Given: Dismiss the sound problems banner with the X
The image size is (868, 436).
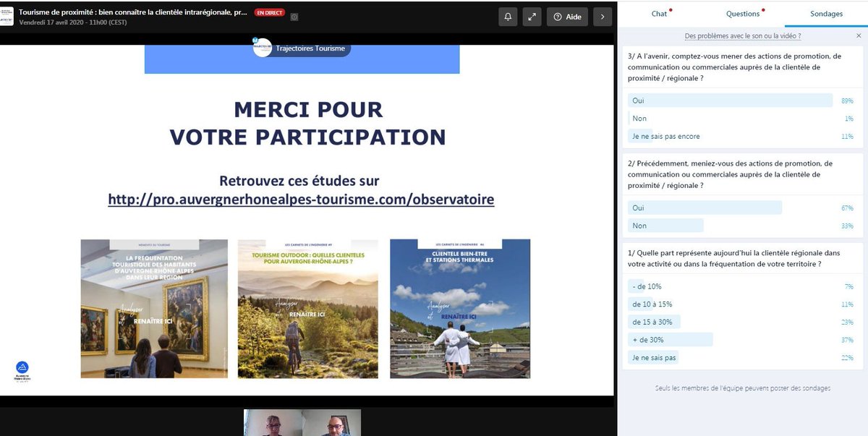Looking at the screenshot, I should click(x=859, y=35).
